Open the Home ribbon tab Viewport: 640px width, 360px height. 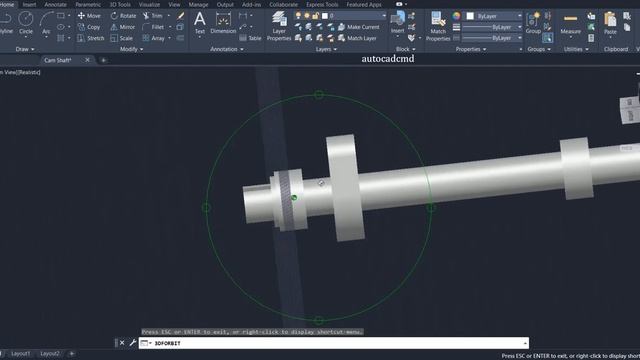[x=7, y=4]
